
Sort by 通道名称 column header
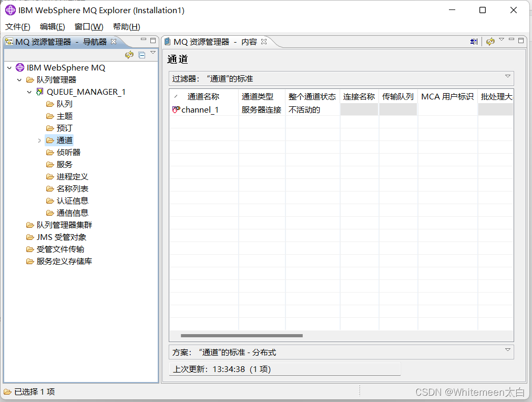204,97
